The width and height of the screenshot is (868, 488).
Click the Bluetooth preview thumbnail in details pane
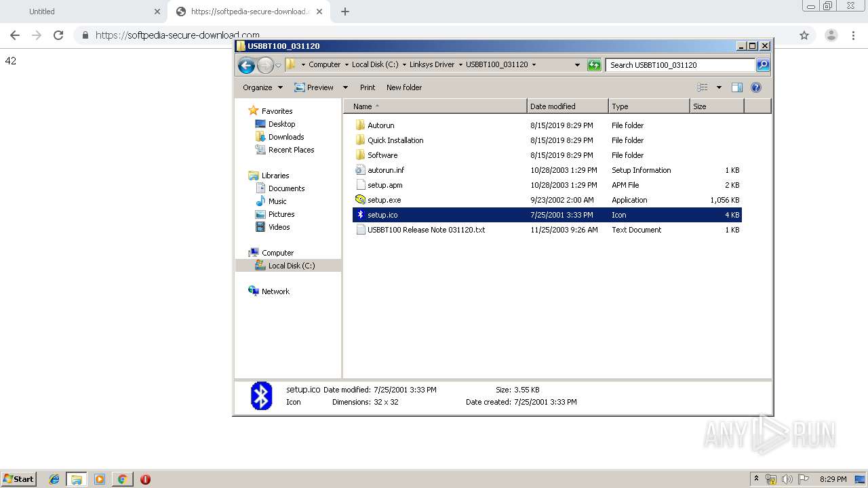261,396
